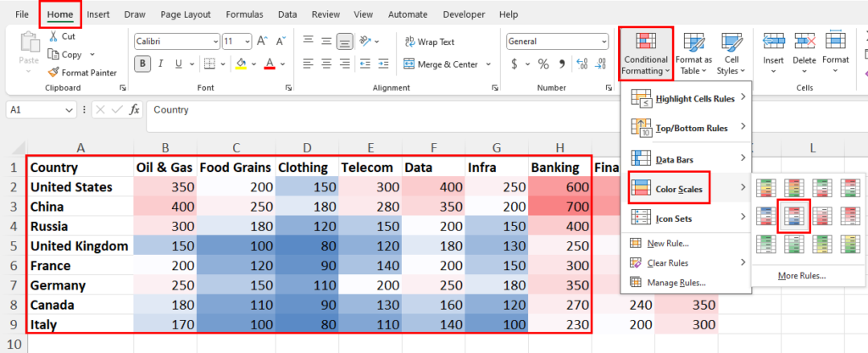Click the Cut scissors icon
Viewport: 868px width, 353px height.
coord(53,36)
